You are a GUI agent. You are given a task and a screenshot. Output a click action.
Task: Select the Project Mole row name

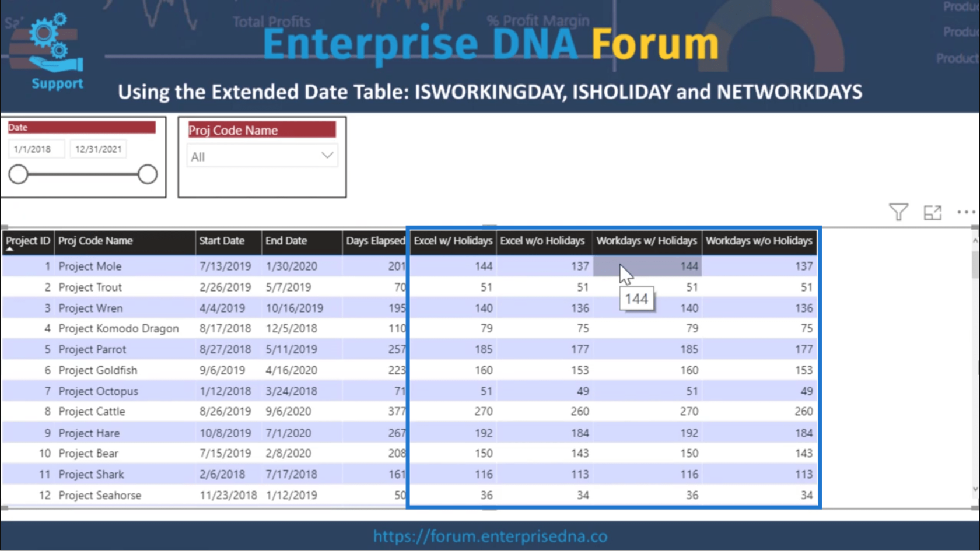pos(90,266)
